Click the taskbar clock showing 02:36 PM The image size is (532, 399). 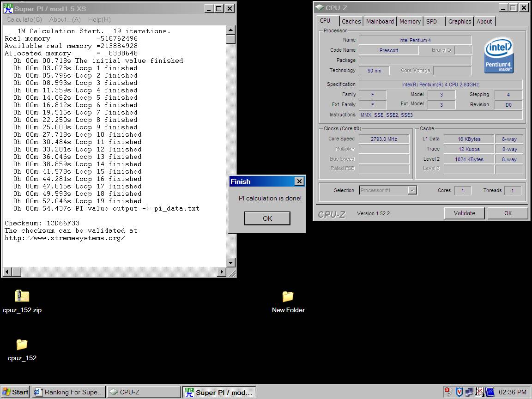tap(512, 392)
